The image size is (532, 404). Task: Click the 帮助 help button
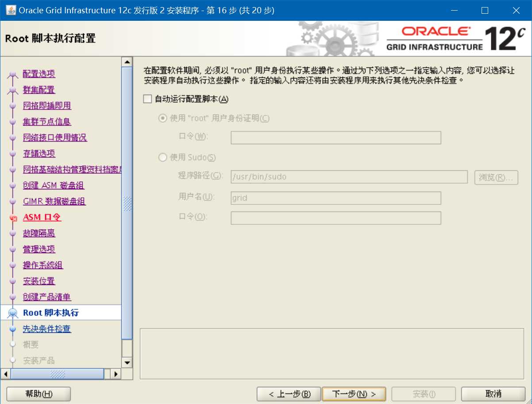(x=39, y=394)
